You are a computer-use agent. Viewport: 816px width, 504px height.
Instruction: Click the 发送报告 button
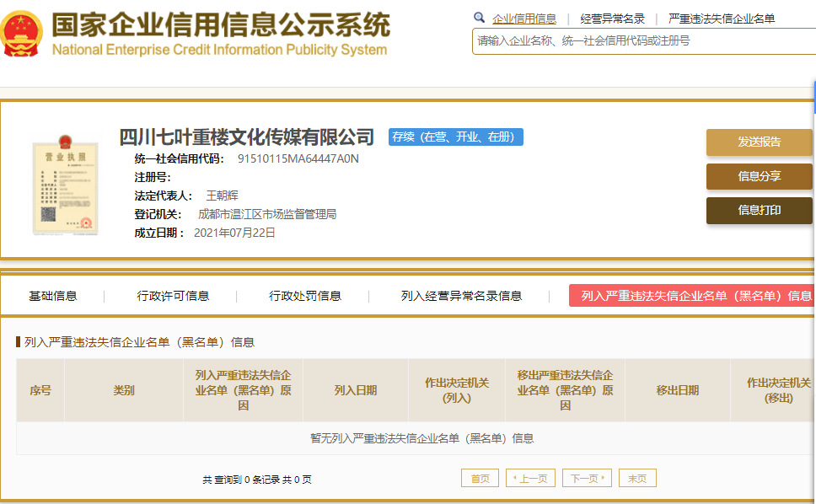760,142
